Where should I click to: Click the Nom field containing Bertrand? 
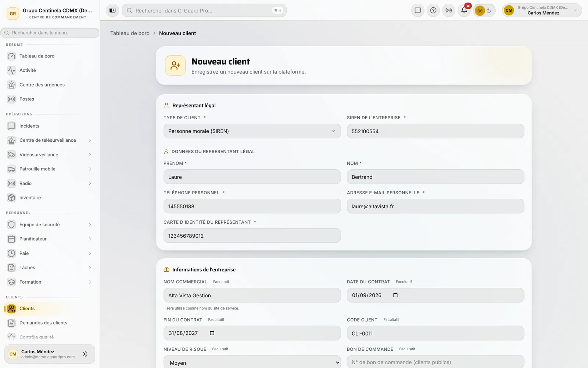click(435, 177)
